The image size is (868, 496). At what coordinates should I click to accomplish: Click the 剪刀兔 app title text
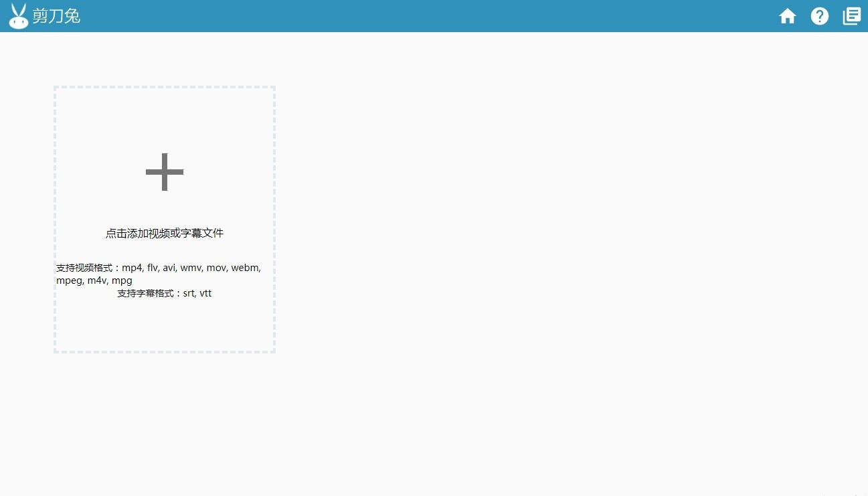pos(56,16)
